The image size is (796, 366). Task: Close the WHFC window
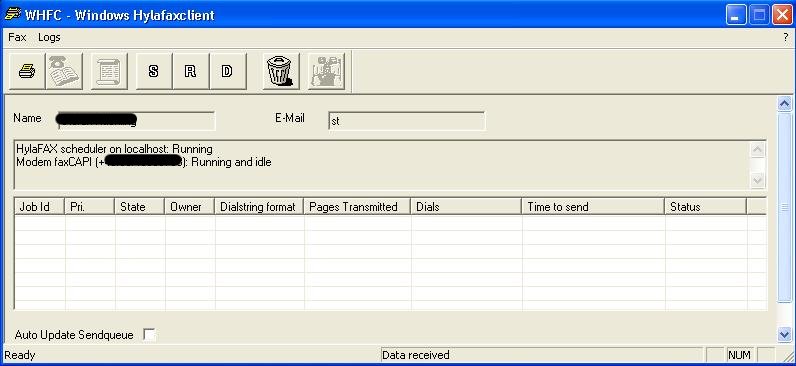782,15
